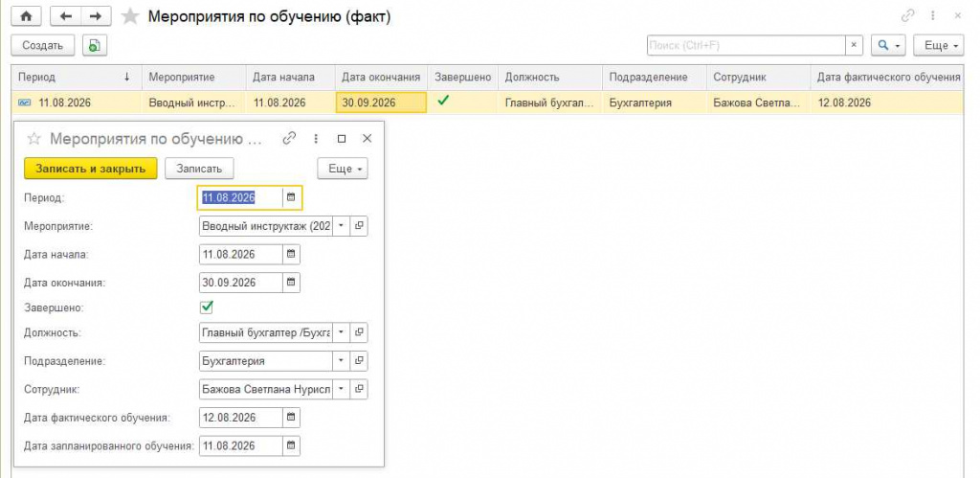Select table cell 30.09.2026
The image size is (980, 478).
[x=381, y=102]
